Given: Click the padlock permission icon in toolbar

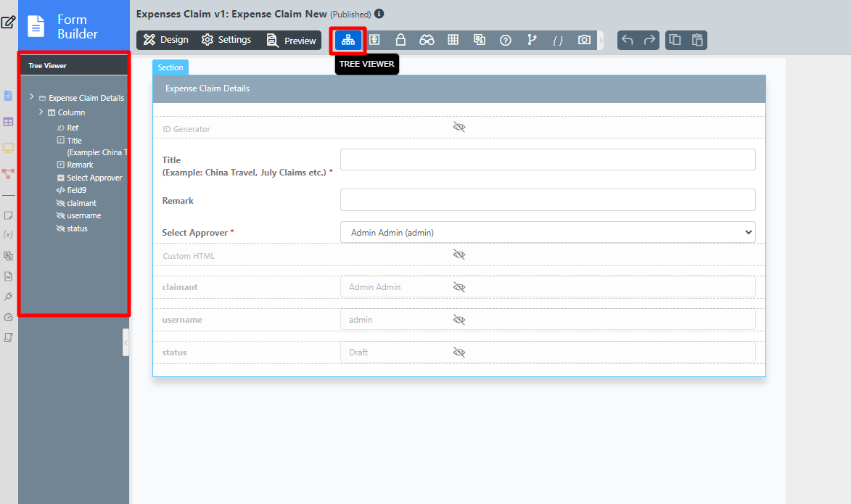Looking at the screenshot, I should [400, 40].
